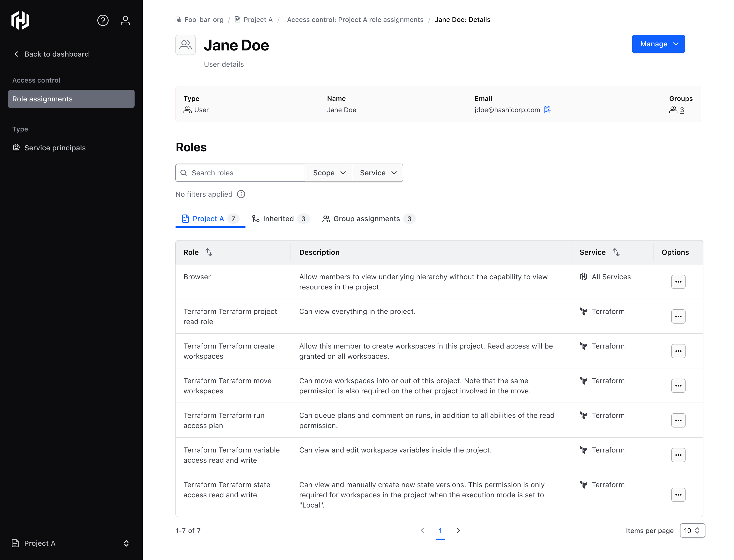Switch to the Inherited tab
Image resolution: width=734 pixels, height=560 pixels.
tap(281, 219)
